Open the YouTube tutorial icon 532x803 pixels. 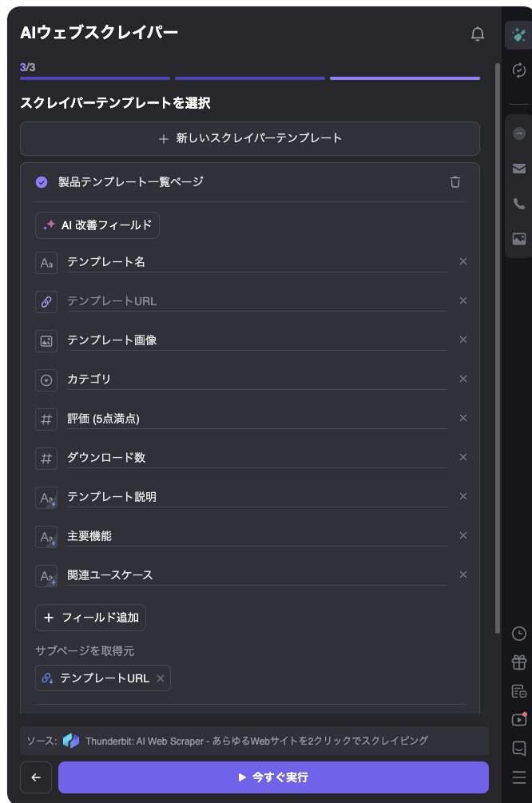[519, 719]
